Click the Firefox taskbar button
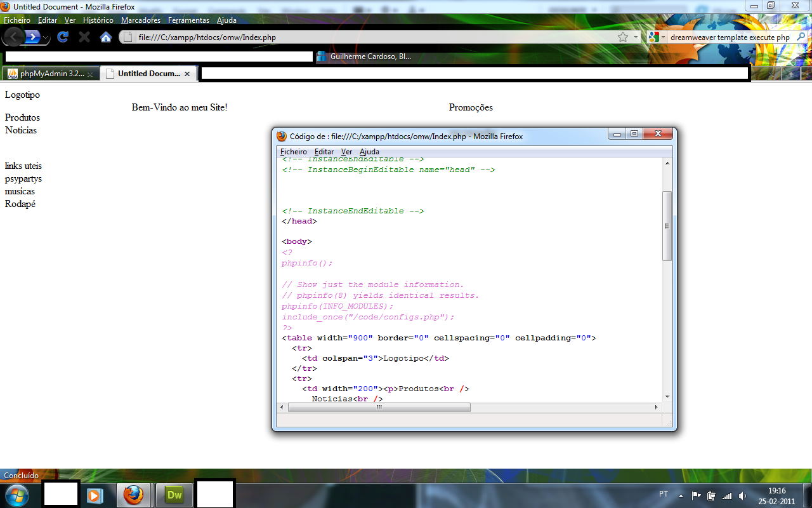 click(x=133, y=495)
